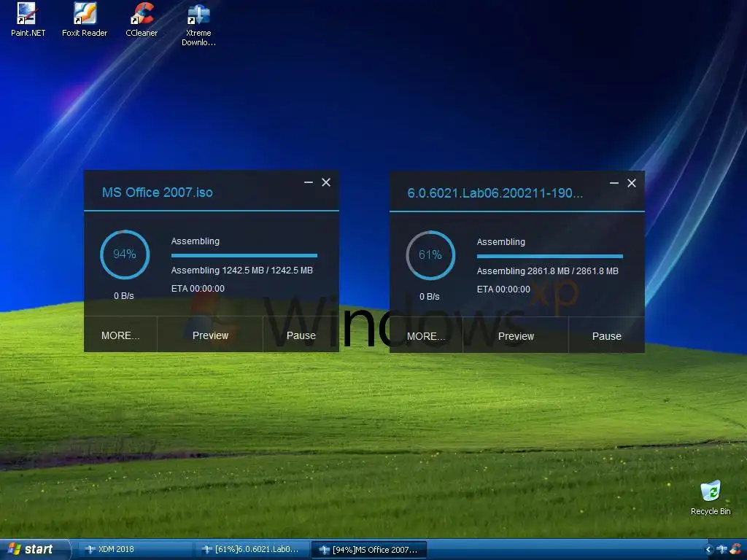
Task: Click the 6.0.6021.Lab06 assembling progress bar
Action: (550, 257)
